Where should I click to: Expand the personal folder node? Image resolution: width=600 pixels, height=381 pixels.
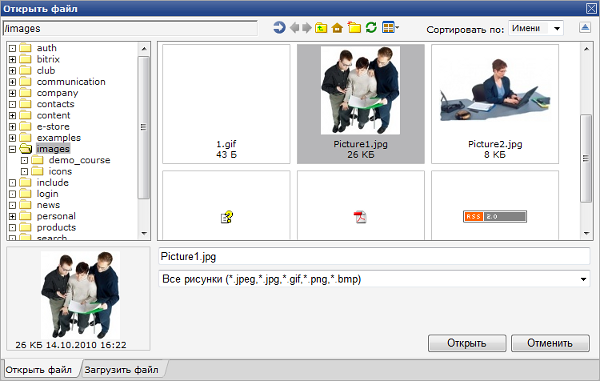tap(12, 217)
